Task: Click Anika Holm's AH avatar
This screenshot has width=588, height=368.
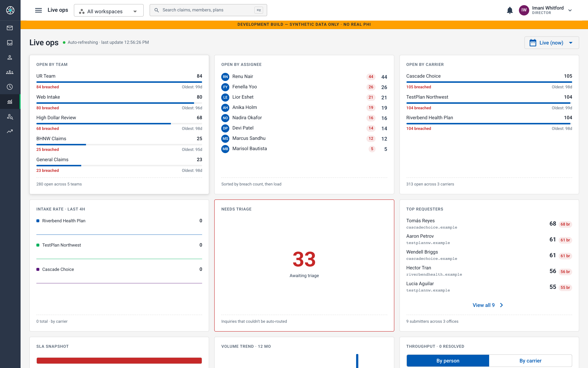Action: 225,108
